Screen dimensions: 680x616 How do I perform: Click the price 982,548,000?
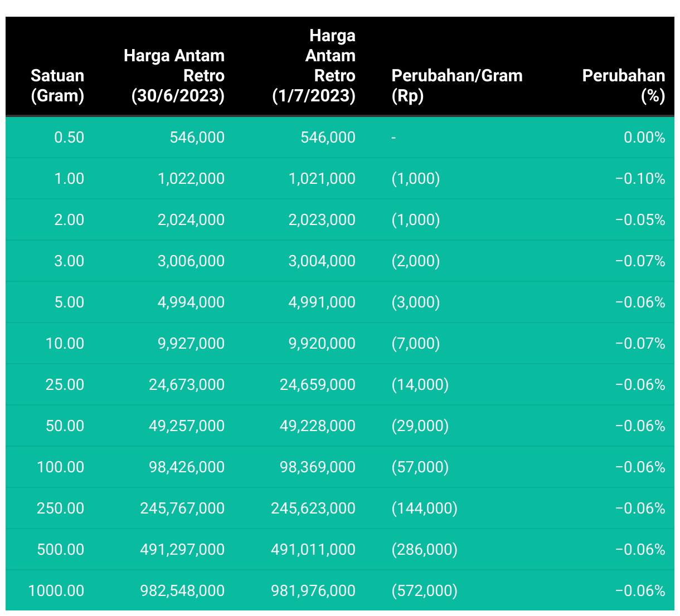[x=182, y=591]
